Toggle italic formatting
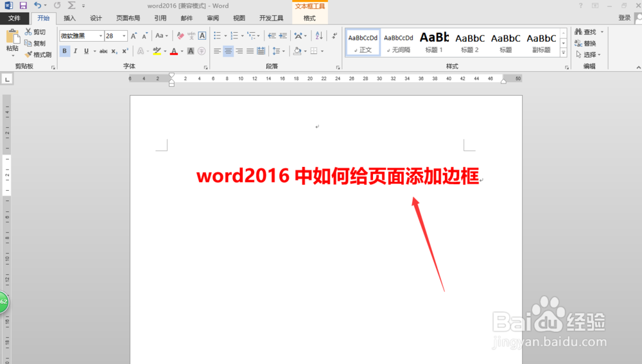The image size is (642, 364). 75,51
